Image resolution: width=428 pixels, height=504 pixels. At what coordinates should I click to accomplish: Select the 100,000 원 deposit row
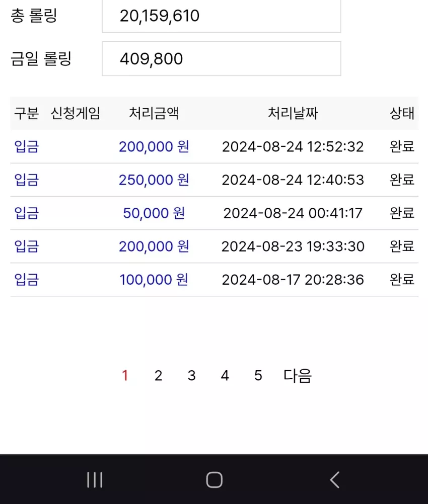coord(215,280)
